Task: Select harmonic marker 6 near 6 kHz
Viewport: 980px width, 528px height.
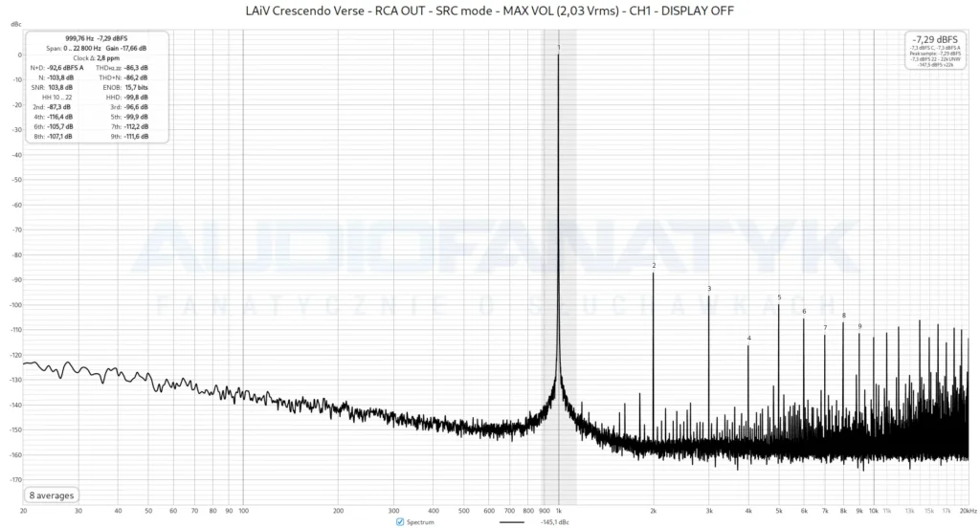Action: (x=804, y=311)
